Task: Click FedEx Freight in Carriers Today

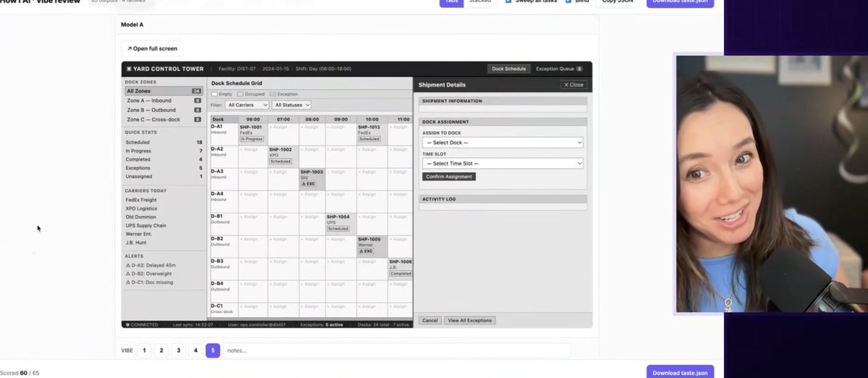Action: (x=141, y=200)
